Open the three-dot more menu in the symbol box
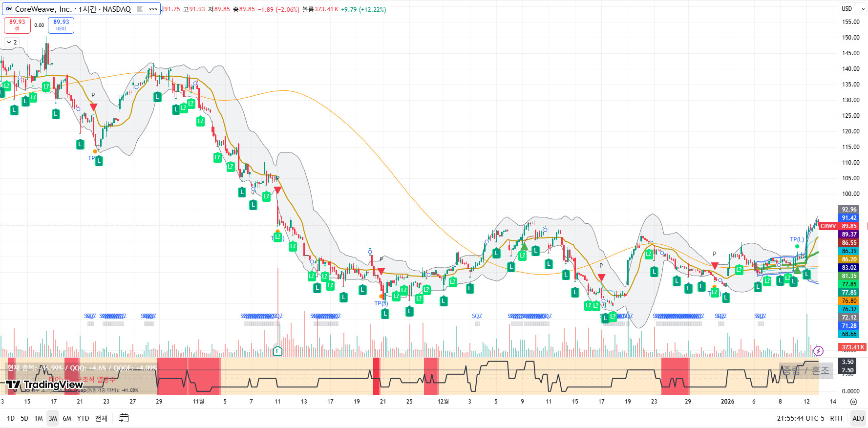The width and height of the screenshot is (868, 428). click(153, 9)
